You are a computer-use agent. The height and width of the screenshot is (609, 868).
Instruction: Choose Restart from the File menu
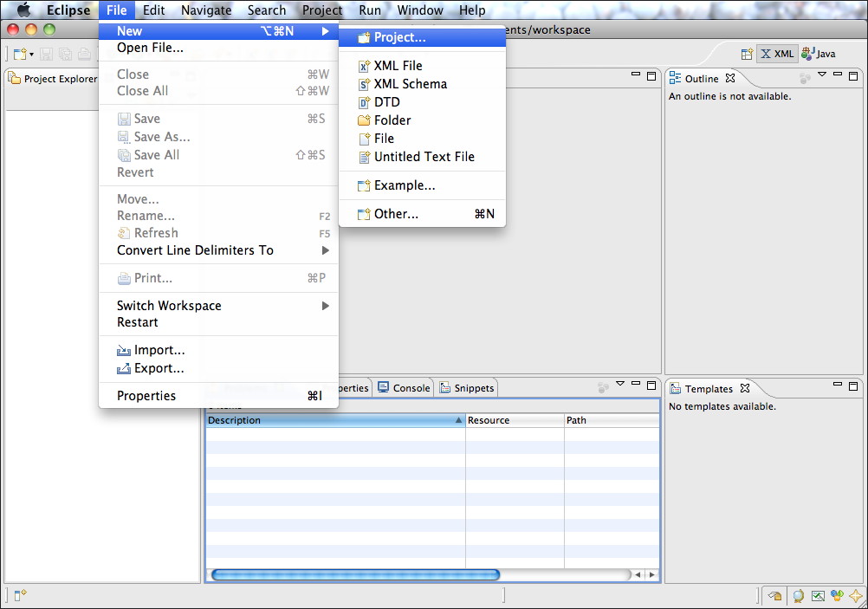point(218,322)
